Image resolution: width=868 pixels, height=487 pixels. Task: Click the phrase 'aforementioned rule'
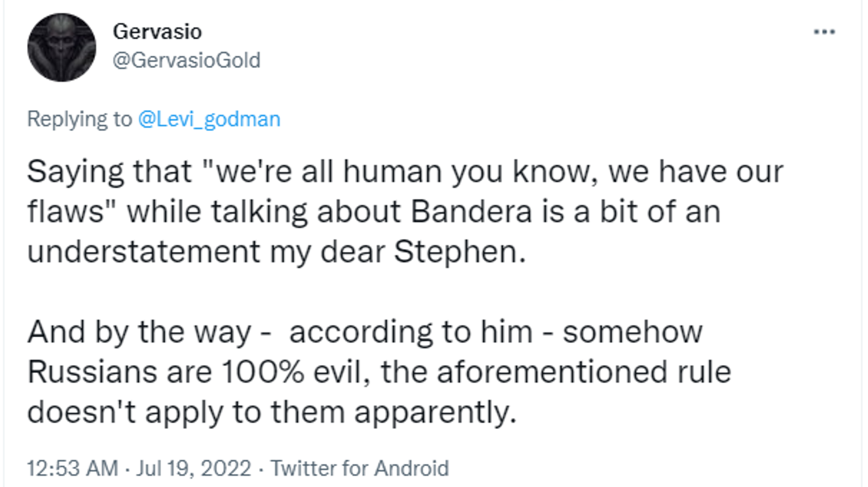(x=584, y=372)
